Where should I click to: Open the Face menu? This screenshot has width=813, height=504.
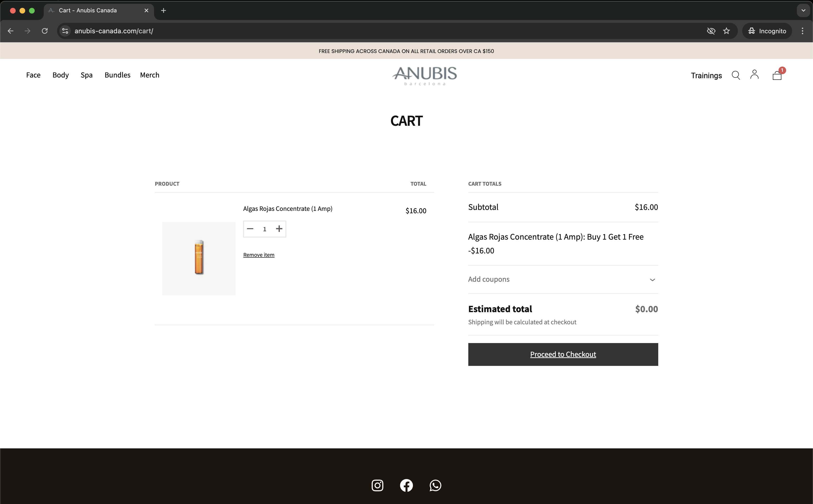point(33,75)
